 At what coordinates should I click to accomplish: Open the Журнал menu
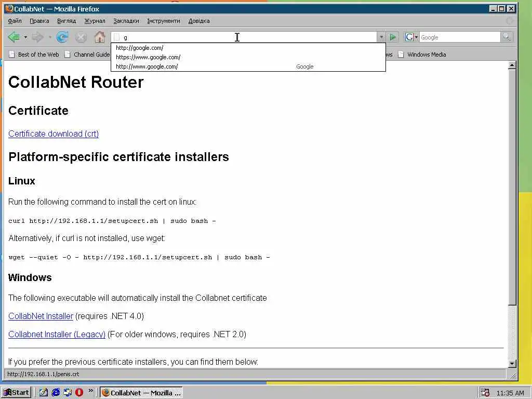(95, 21)
